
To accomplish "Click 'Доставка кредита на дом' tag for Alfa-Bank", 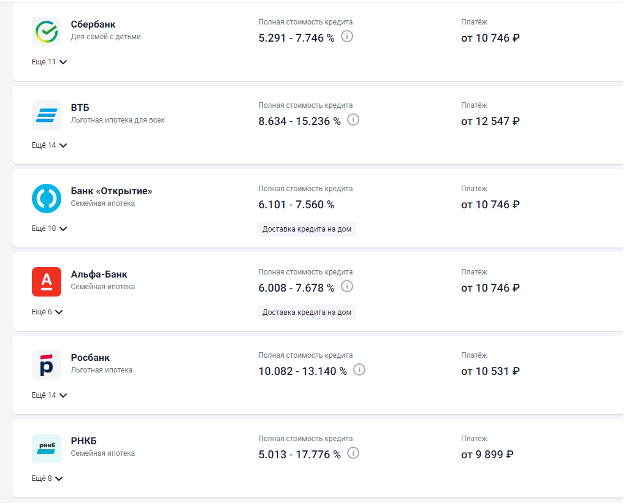I will tap(307, 313).
